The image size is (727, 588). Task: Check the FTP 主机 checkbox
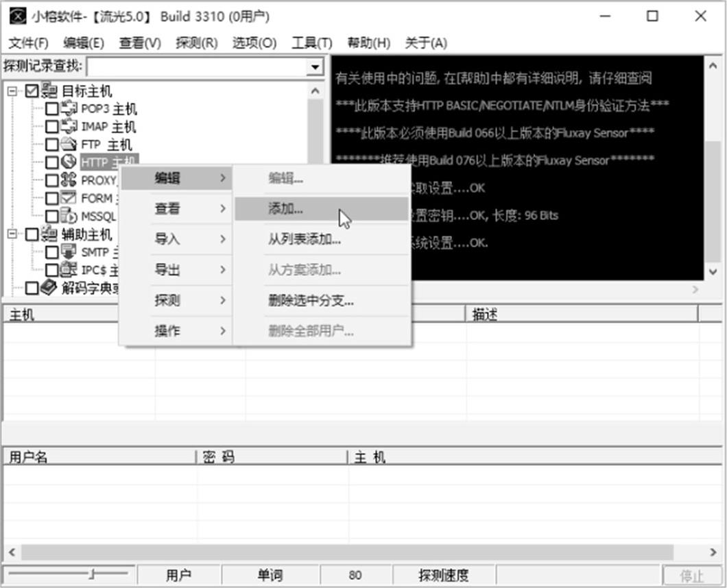[x=52, y=145]
